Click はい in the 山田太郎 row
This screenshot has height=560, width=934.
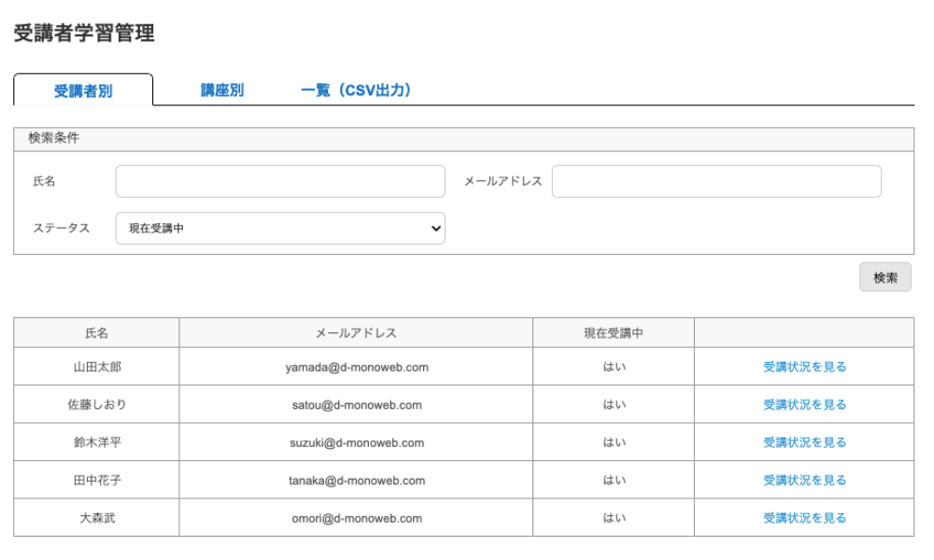point(615,367)
